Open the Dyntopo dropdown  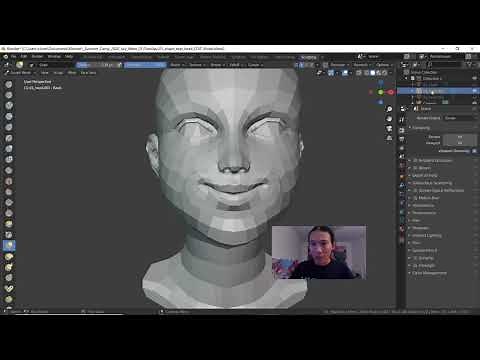[339, 65]
